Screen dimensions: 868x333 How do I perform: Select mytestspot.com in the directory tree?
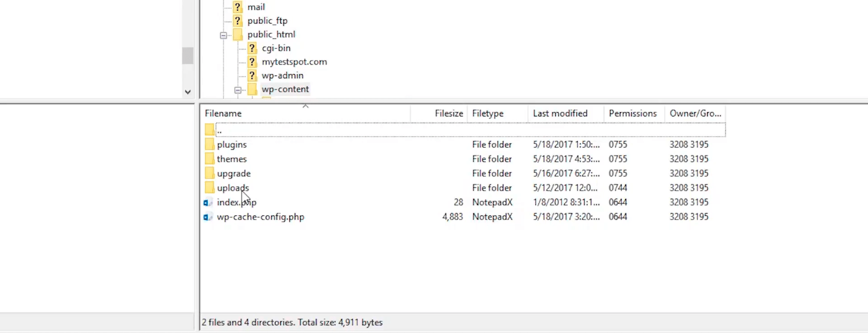[x=294, y=62]
